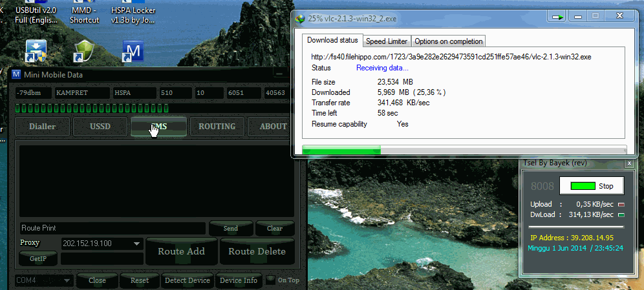Click the Route Add button
The width and height of the screenshot is (644, 290).
point(181,251)
